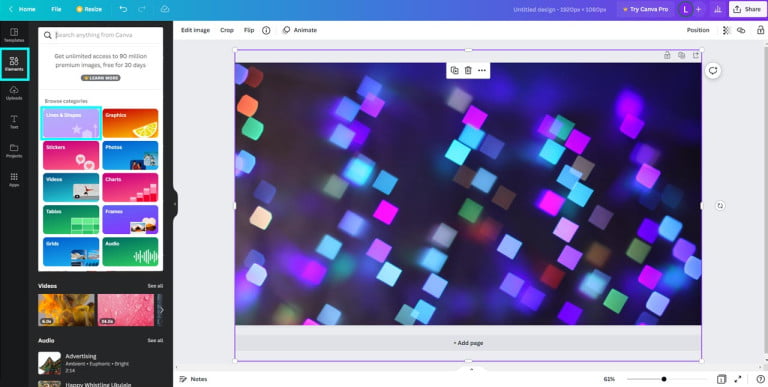Open the Uploads sidebar panel
Image resolution: width=768 pixels, height=387 pixels.
point(14,93)
